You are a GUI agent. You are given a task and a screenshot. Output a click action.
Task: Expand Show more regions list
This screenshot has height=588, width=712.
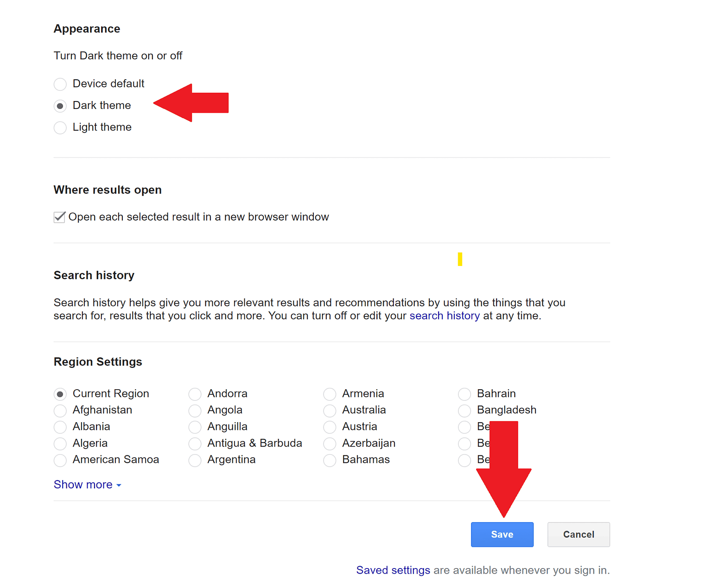pos(87,485)
